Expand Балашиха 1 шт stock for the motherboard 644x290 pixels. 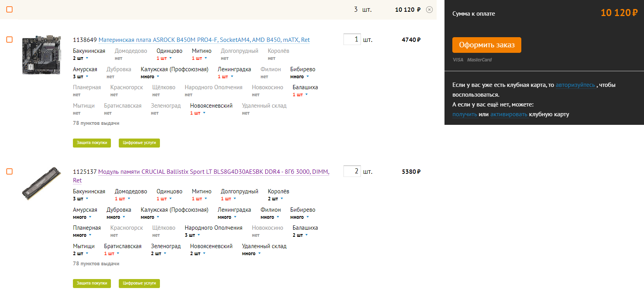[x=300, y=95]
